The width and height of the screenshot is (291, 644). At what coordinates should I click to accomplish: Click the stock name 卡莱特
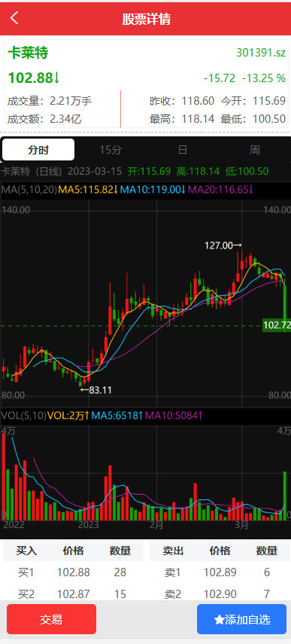point(28,53)
